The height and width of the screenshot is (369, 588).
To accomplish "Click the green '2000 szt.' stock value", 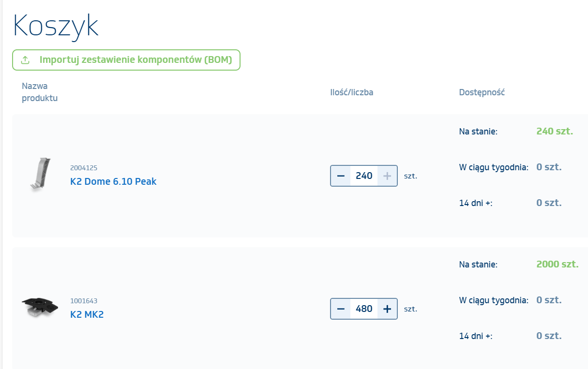I will (558, 265).
